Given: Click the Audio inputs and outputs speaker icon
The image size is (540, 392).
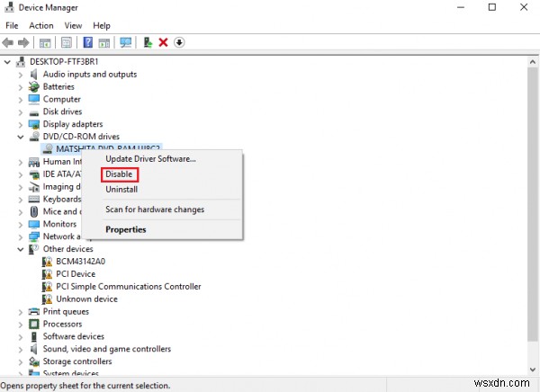Looking at the screenshot, I should [x=34, y=75].
